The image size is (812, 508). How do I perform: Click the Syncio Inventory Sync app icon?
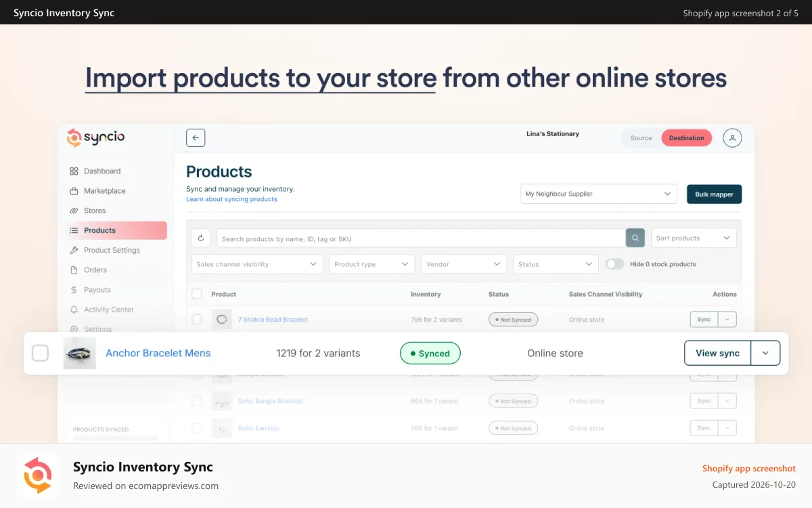tap(38, 475)
